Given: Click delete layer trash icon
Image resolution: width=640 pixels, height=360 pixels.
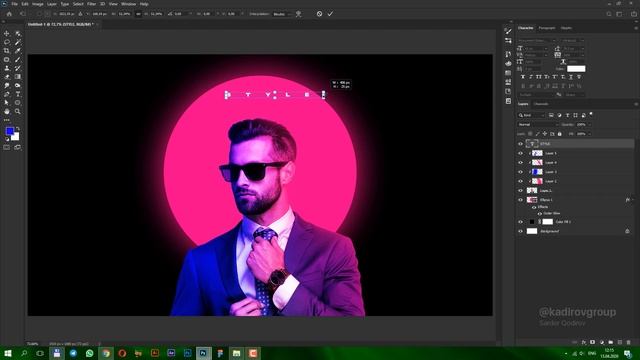Looking at the screenshot, I should (x=628, y=342).
